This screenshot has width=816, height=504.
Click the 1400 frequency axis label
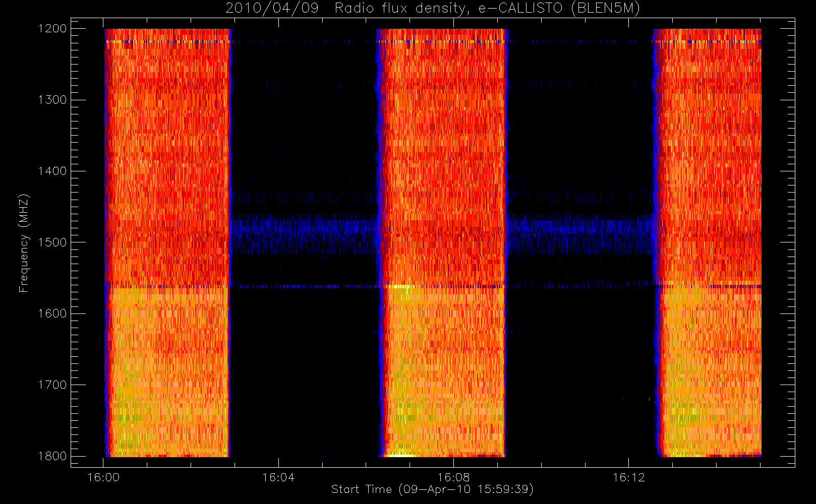tap(52, 171)
